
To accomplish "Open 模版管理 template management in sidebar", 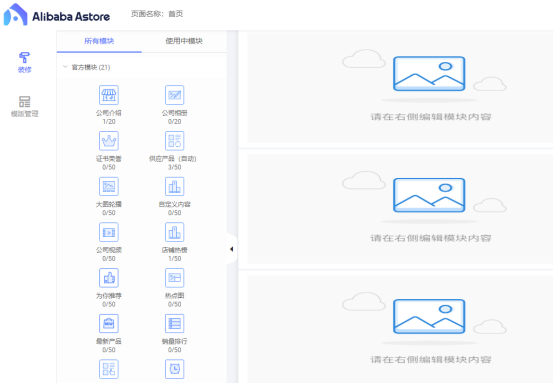I will coord(24,106).
